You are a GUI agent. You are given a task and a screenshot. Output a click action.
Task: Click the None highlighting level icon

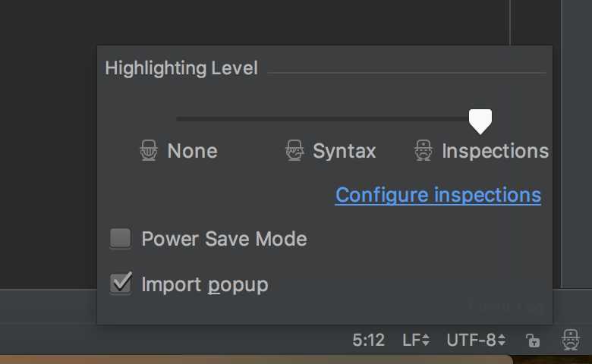point(149,150)
